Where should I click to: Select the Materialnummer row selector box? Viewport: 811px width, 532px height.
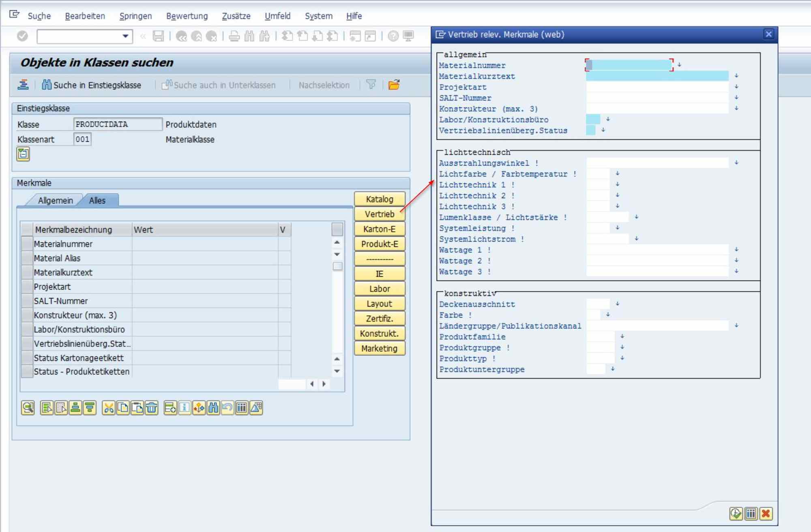27,244
